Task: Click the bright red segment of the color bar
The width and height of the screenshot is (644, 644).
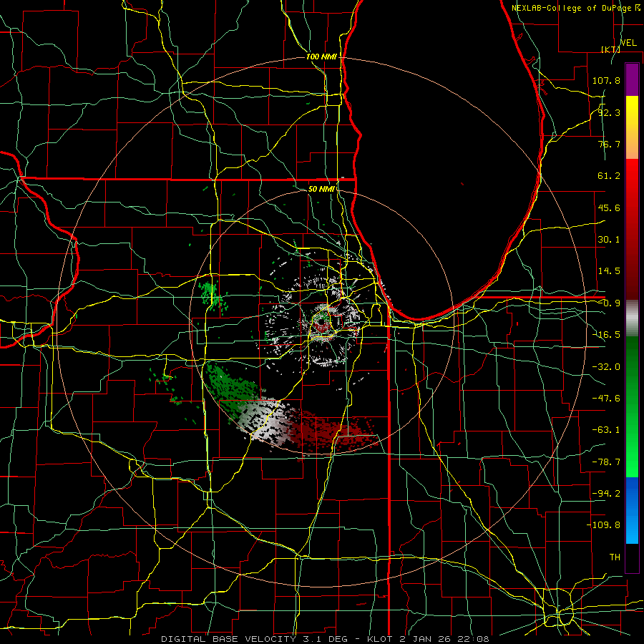Action: click(632, 181)
